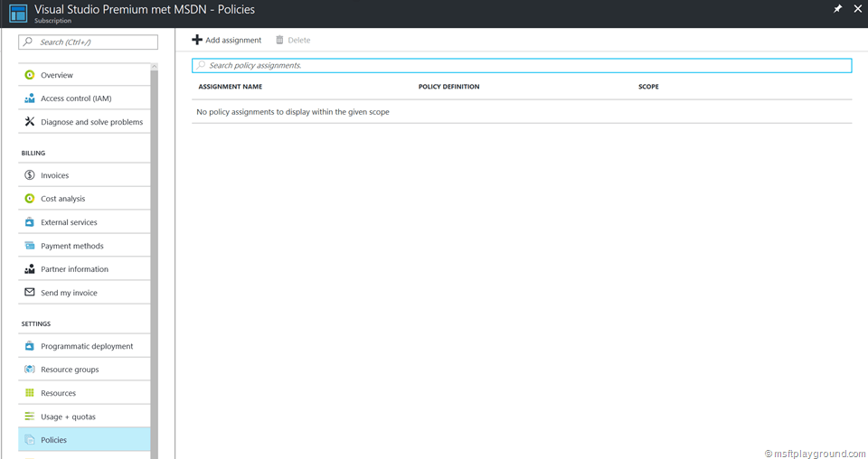Viewport: 868px width, 459px height.
Task: Click the Policies document icon
Action: [29, 440]
